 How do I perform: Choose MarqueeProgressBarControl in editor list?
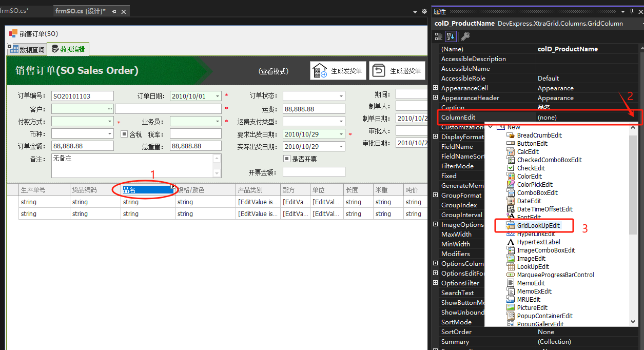[x=555, y=275]
